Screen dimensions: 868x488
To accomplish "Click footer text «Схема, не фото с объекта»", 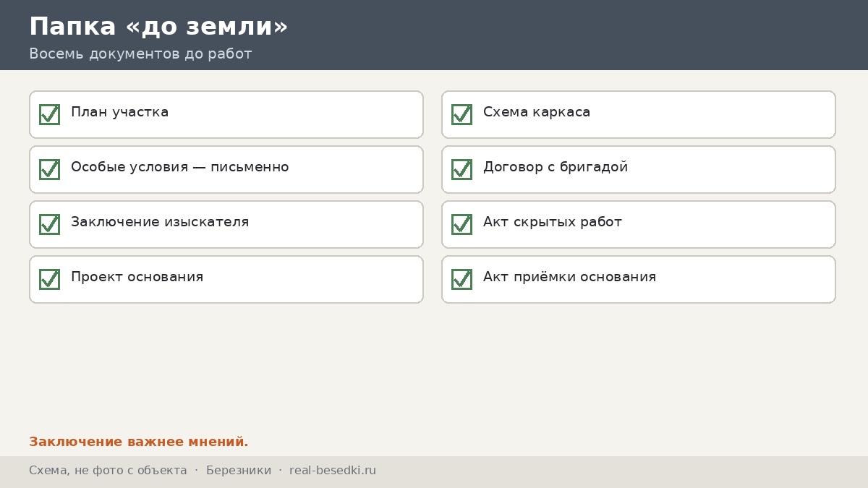I will [108, 471].
